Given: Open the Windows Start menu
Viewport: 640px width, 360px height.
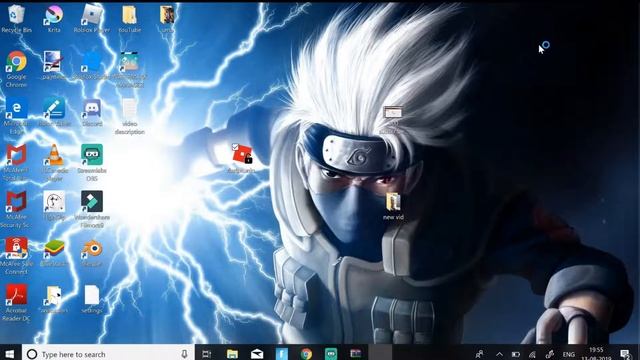Looking at the screenshot, I should pyautogui.click(x=10, y=354).
